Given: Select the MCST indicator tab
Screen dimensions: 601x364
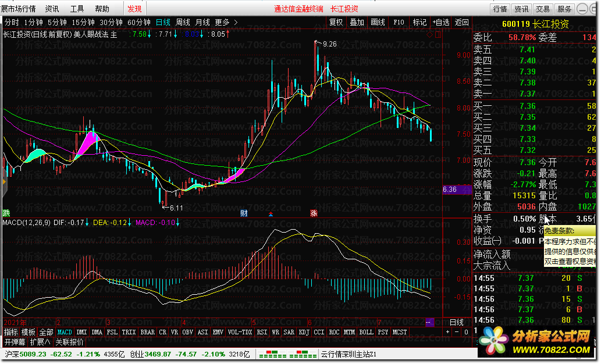Looking at the screenshot, I should (400, 332).
